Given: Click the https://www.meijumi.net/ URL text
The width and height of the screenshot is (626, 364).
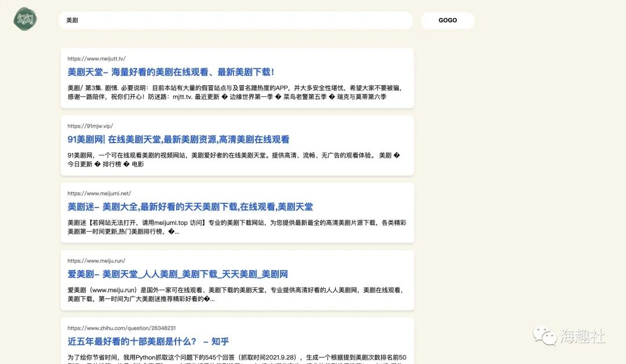Looking at the screenshot, I should 99,194.
